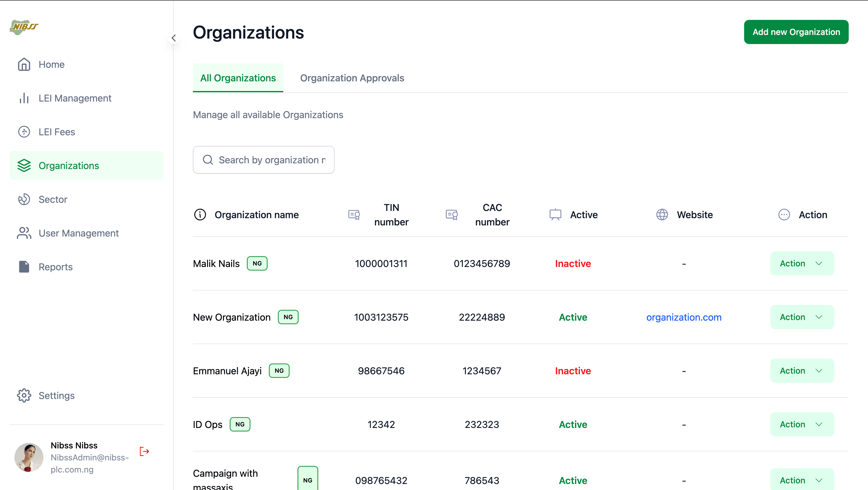Open the Action dropdown for New Organization
Screen dimensions: 868x490
click(802, 317)
